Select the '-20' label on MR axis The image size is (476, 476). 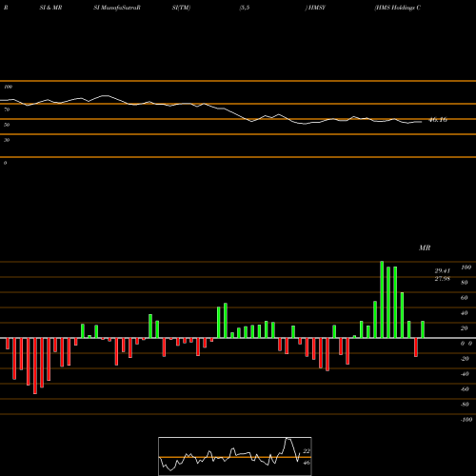(465, 359)
